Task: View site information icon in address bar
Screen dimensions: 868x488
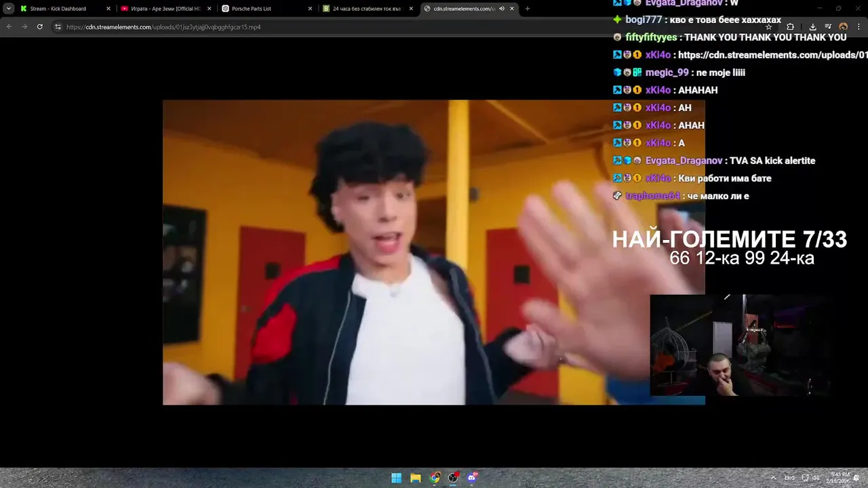Action: [x=58, y=27]
